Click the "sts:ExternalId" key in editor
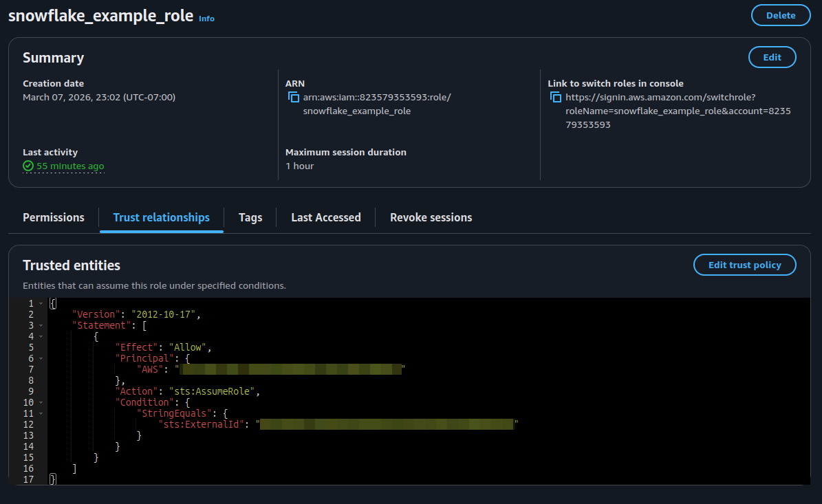822x504 pixels. tap(202, 424)
